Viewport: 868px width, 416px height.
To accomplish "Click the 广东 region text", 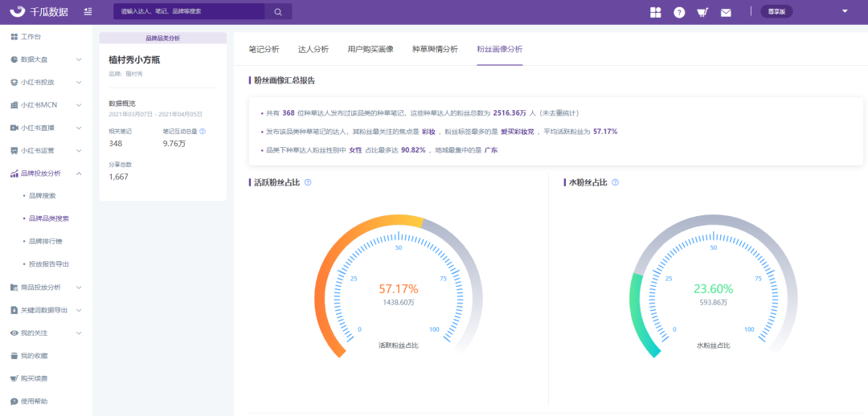I will pos(491,150).
